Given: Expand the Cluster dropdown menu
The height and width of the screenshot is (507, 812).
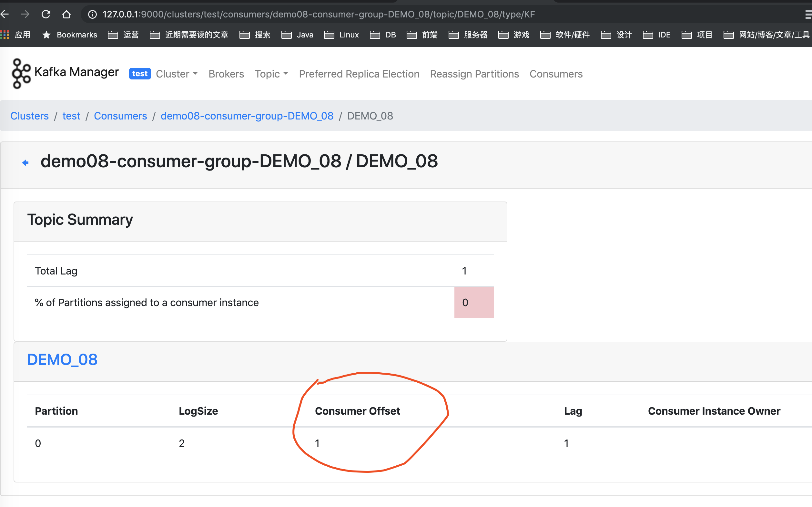Looking at the screenshot, I should [177, 74].
